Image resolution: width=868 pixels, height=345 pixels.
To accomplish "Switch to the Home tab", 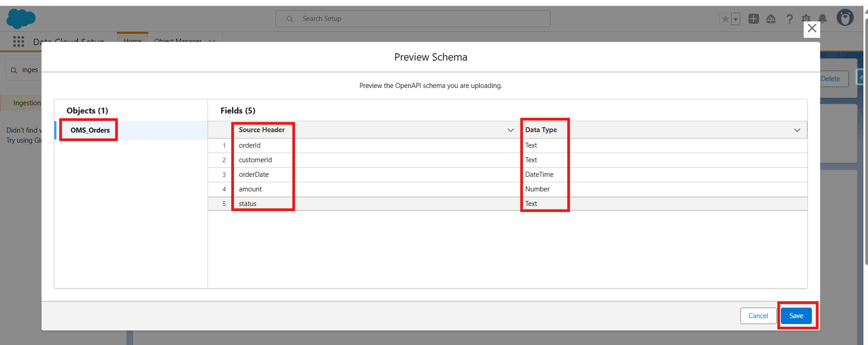I will (x=132, y=40).
